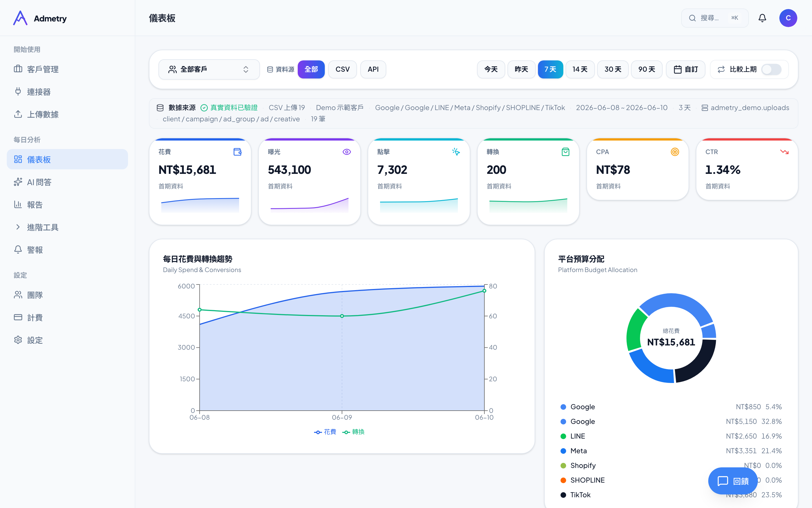Screen dimensions: 812x508
Task: Click the 花費 sparkline chart
Action: [x=200, y=205]
